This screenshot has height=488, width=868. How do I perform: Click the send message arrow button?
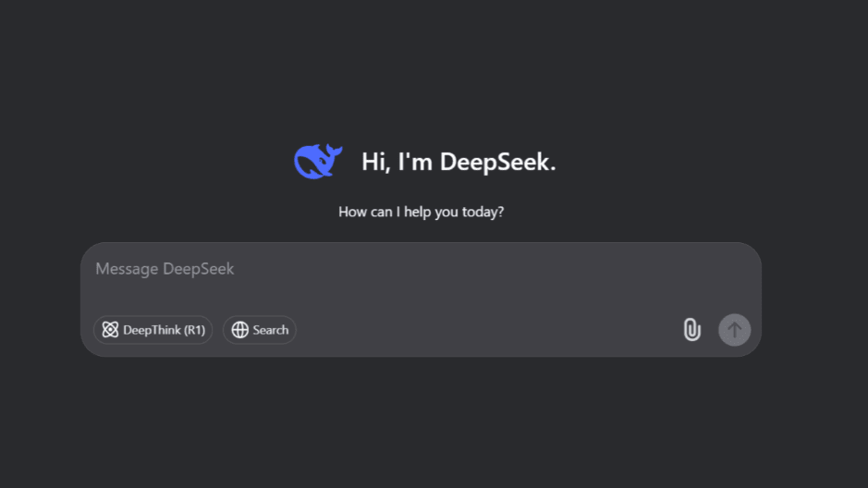[734, 330]
